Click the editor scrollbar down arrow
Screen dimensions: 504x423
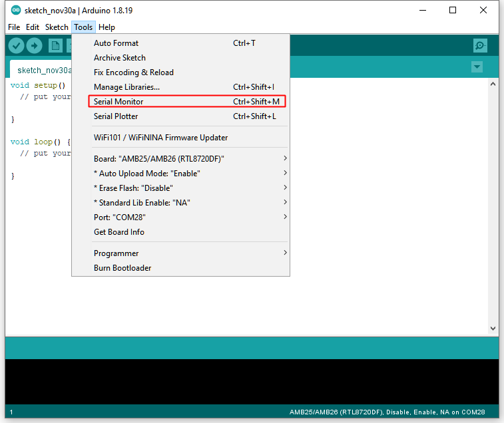493,329
